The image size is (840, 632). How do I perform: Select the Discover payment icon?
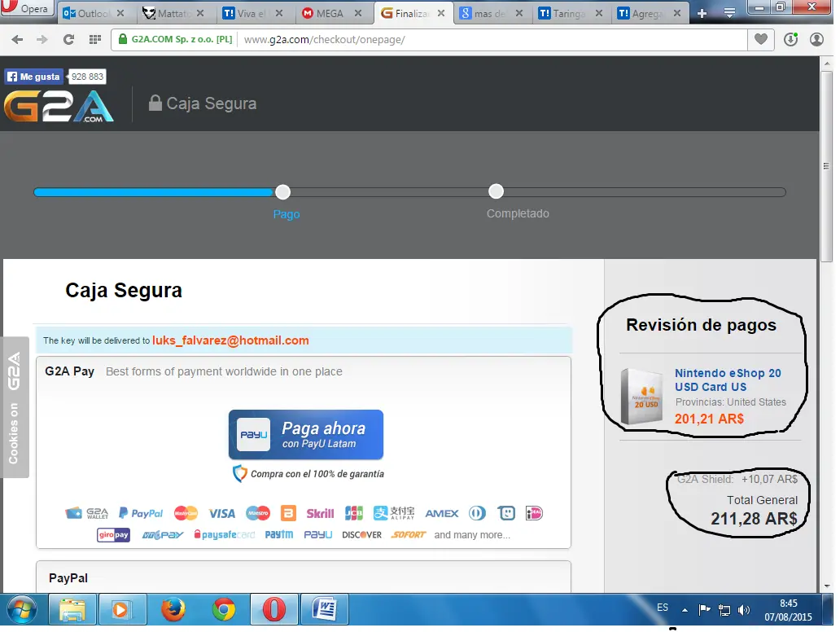[362, 535]
